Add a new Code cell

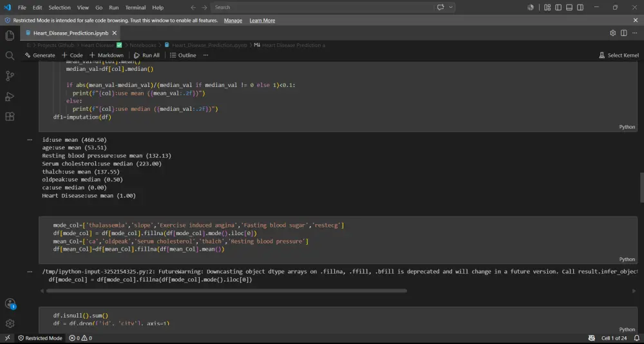coord(72,55)
